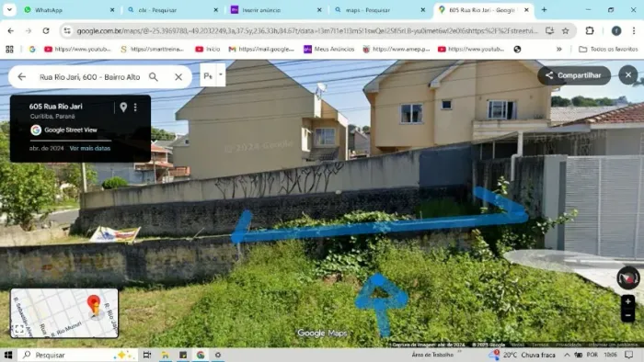Open the tab search dropdown chevron
644x362 pixels.
point(9,10)
